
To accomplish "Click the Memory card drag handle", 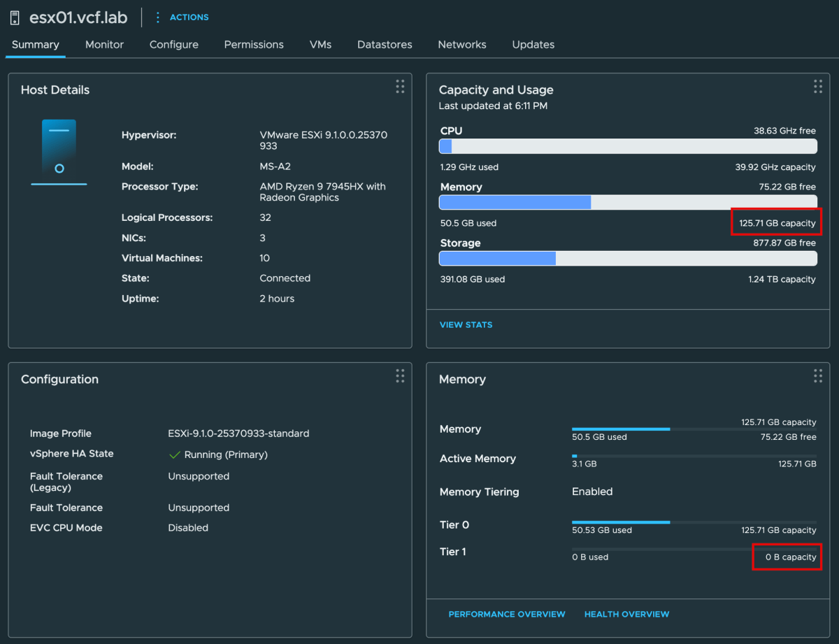I will pyautogui.click(x=818, y=375).
